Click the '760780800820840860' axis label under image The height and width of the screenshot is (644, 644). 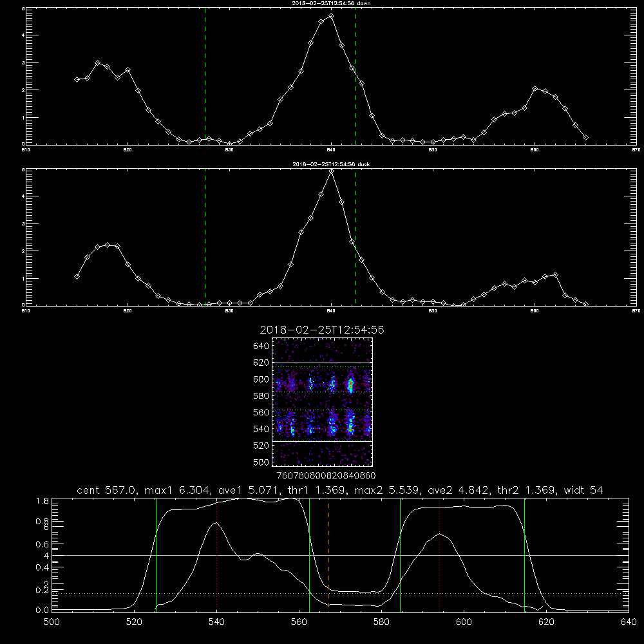pos(326,476)
